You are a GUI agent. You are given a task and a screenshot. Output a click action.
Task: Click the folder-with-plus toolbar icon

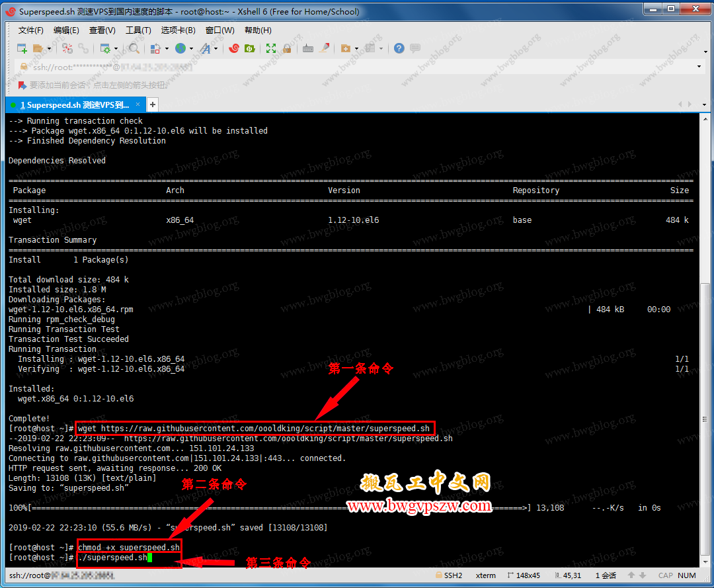pos(346,48)
